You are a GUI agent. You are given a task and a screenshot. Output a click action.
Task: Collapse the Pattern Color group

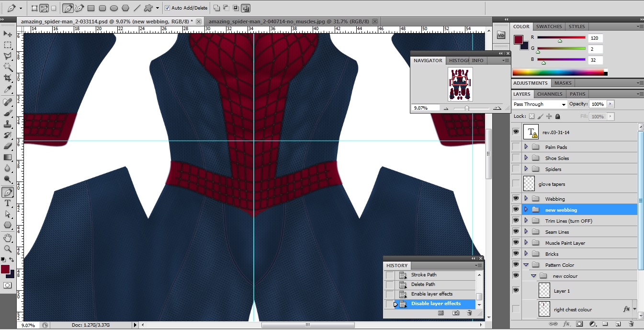point(526,265)
